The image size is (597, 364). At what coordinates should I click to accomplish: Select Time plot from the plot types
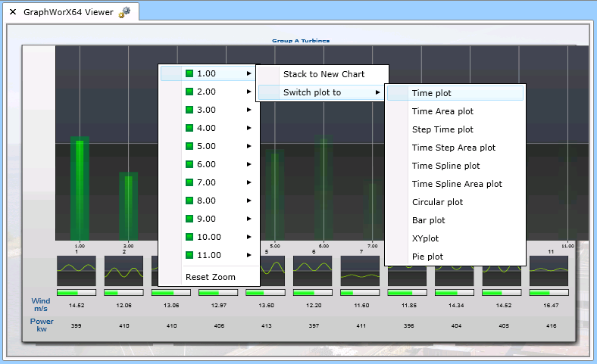point(432,93)
